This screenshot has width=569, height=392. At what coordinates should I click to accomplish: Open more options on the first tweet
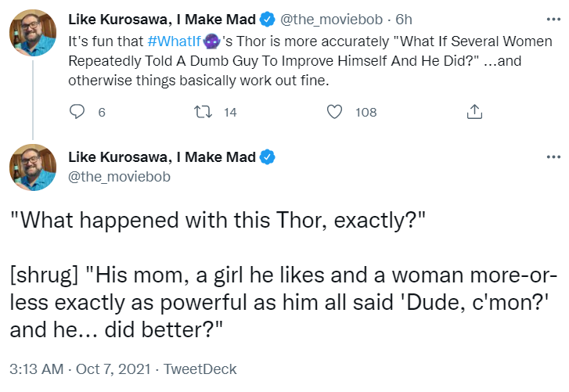pos(553,20)
